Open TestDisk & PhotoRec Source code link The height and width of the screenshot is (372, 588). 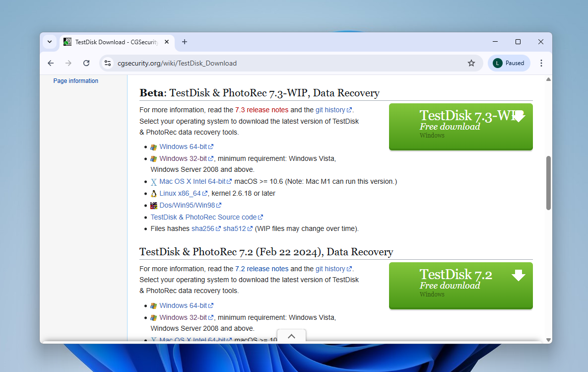click(x=206, y=217)
